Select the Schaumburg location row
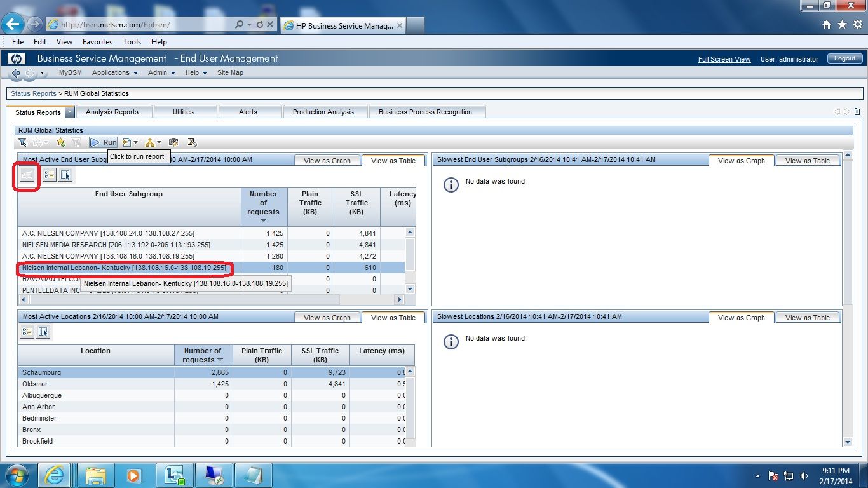This screenshot has height=488, width=868. point(212,372)
